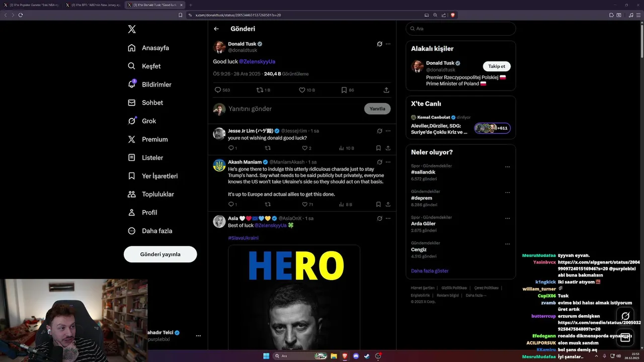Click Grok icon on Donald Tusk post
644x362 pixels.
pyautogui.click(x=379, y=44)
